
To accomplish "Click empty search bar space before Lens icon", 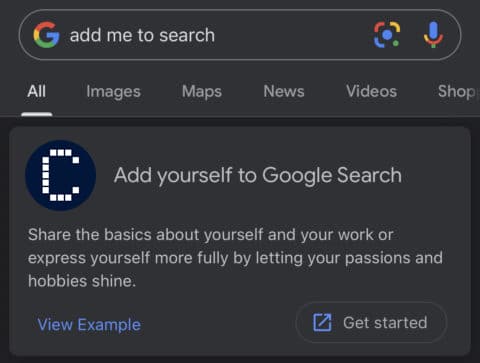I will point(293,35).
